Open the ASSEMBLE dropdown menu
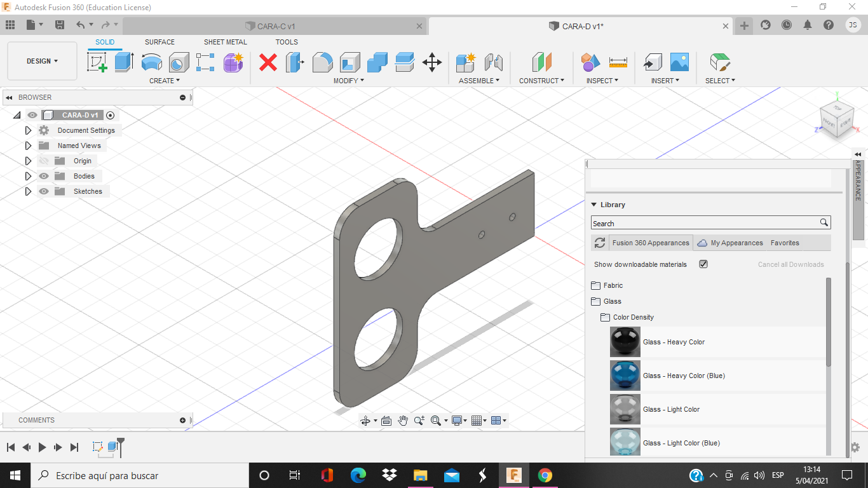Image resolution: width=868 pixels, height=488 pixels. 479,81
